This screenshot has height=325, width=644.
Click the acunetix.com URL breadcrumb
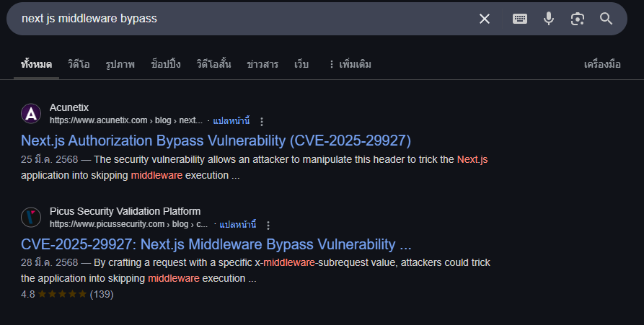click(126, 120)
